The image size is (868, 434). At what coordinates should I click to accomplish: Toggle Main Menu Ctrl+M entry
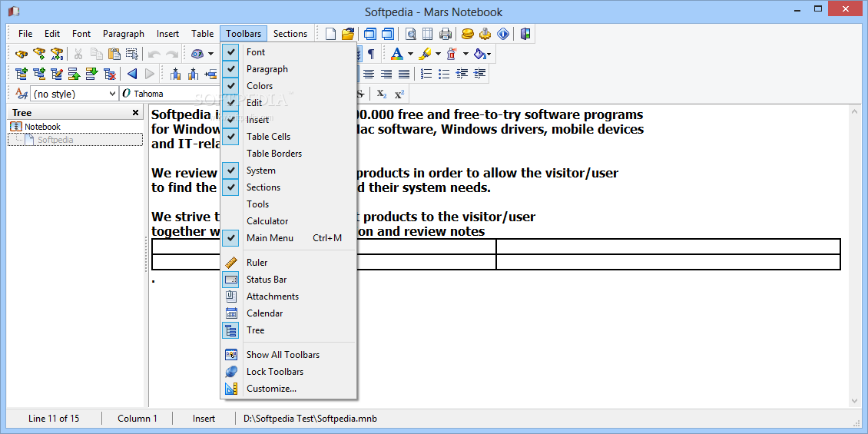[288, 238]
